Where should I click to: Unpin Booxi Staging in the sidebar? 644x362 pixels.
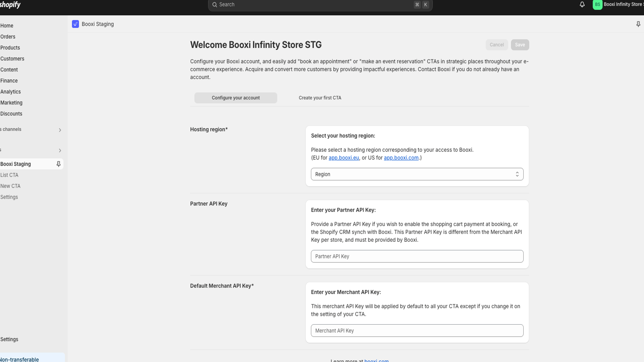(x=58, y=164)
